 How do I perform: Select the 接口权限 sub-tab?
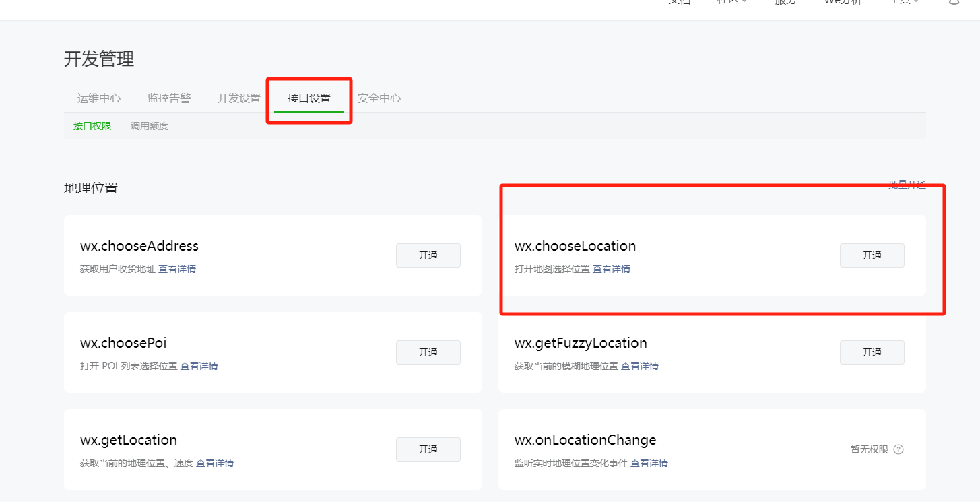(92, 126)
